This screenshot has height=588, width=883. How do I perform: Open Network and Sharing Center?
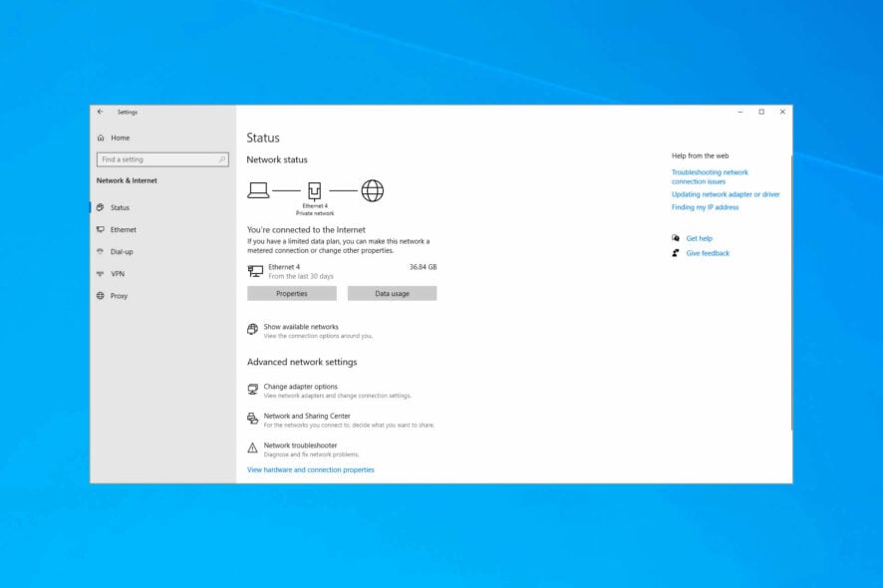click(x=342, y=420)
